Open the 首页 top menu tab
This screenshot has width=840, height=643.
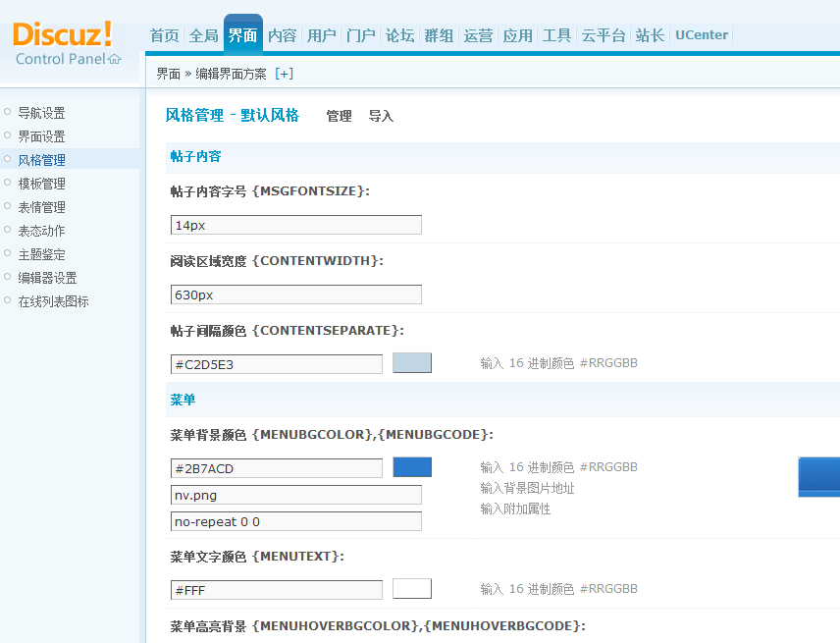[x=164, y=35]
